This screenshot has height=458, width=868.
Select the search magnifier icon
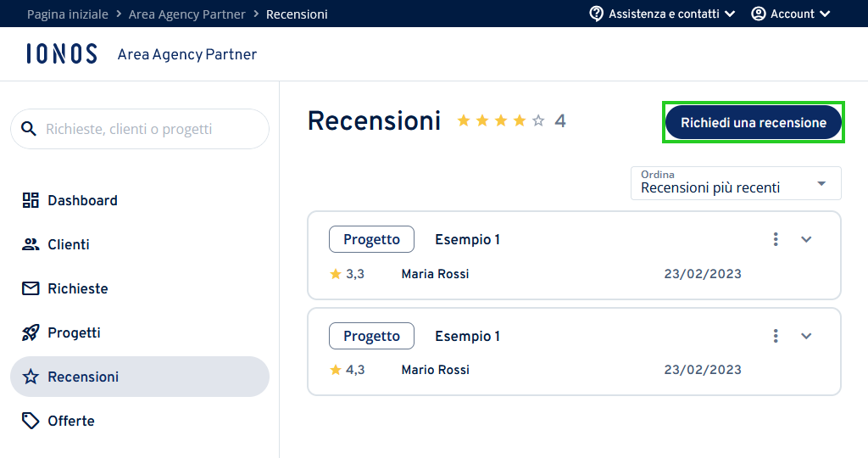click(x=29, y=129)
